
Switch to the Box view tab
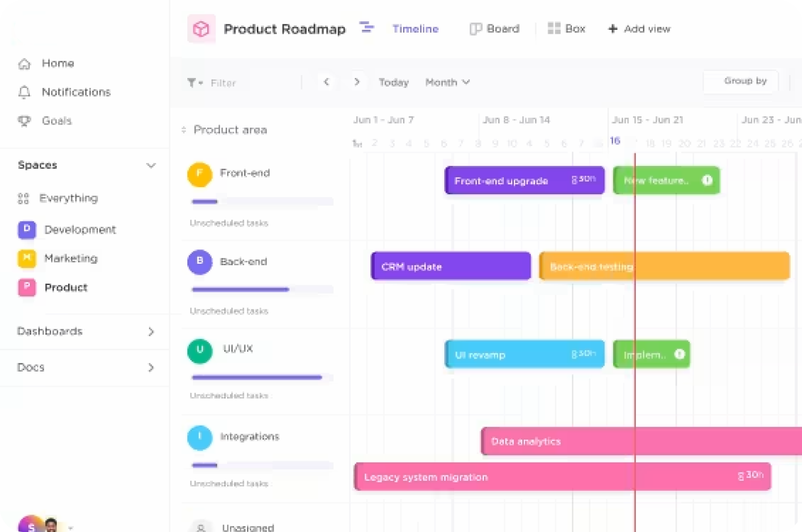pyautogui.click(x=566, y=29)
